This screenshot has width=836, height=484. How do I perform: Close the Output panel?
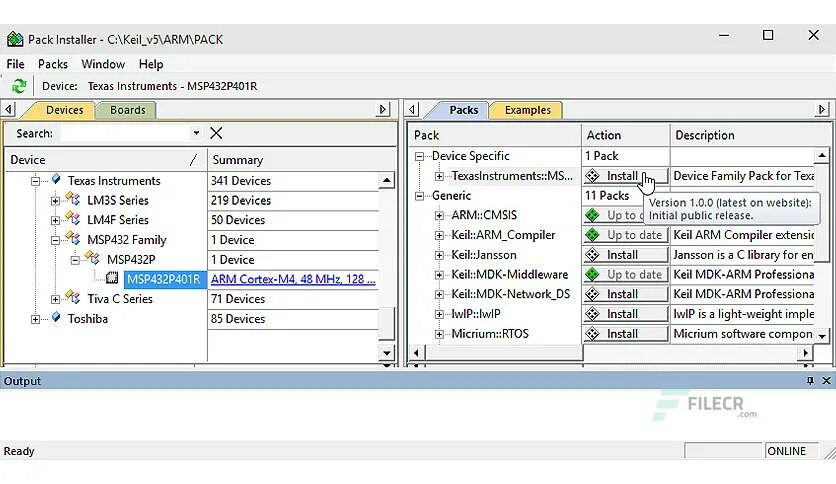(826, 381)
